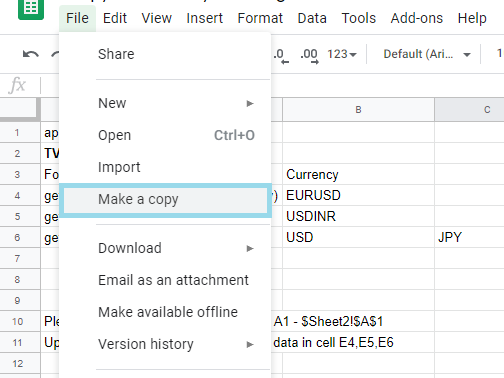Click the cell containing USDINR
The height and width of the screenshot is (378, 504).
pyautogui.click(x=358, y=216)
